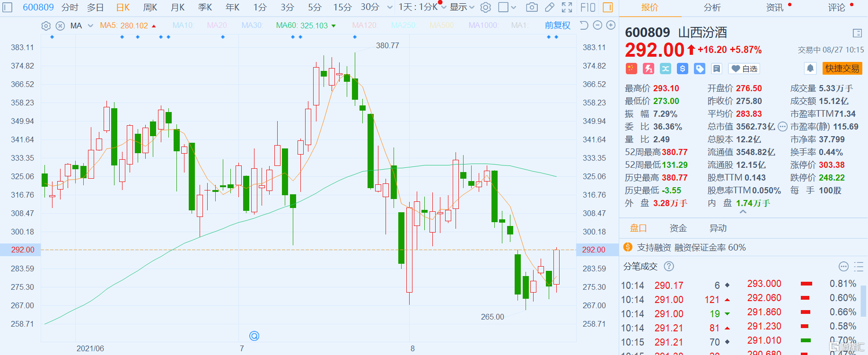Click the circled @ event marker on chart
Screen dimensions: 868x355
click(x=254, y=336)
